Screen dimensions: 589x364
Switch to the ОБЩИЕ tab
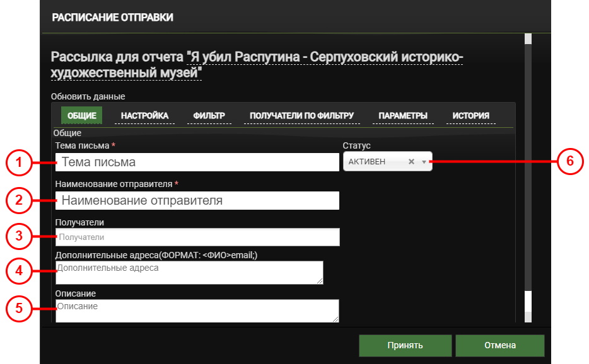[81, 116]
